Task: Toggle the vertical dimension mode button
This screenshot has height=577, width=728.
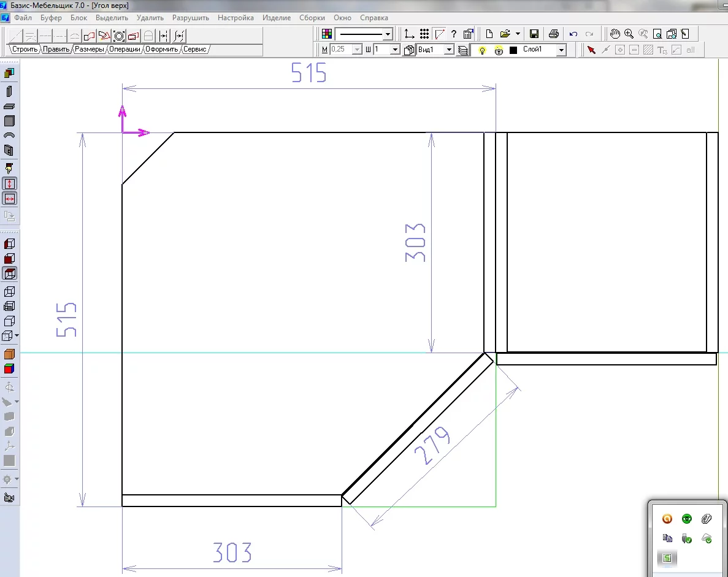Action: point(10,183)
